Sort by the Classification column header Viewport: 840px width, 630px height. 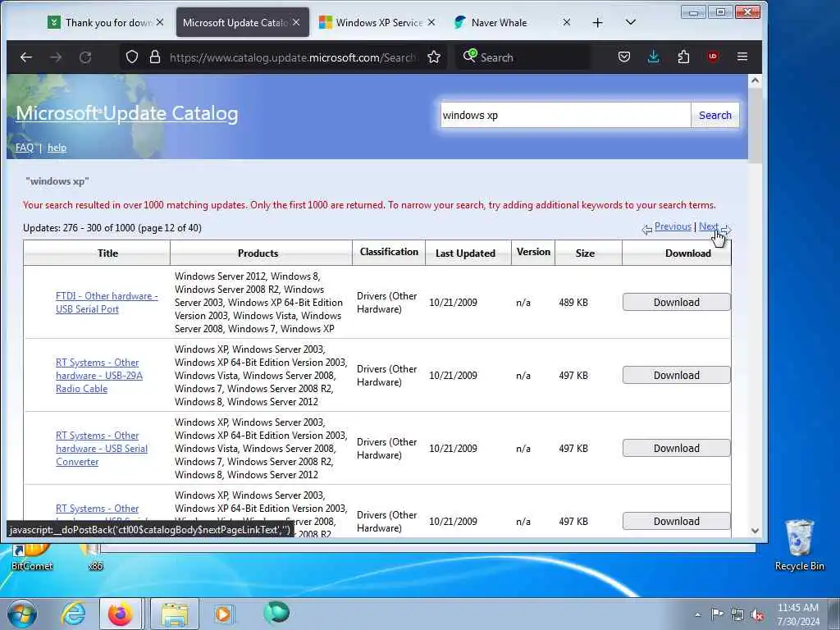389,252
